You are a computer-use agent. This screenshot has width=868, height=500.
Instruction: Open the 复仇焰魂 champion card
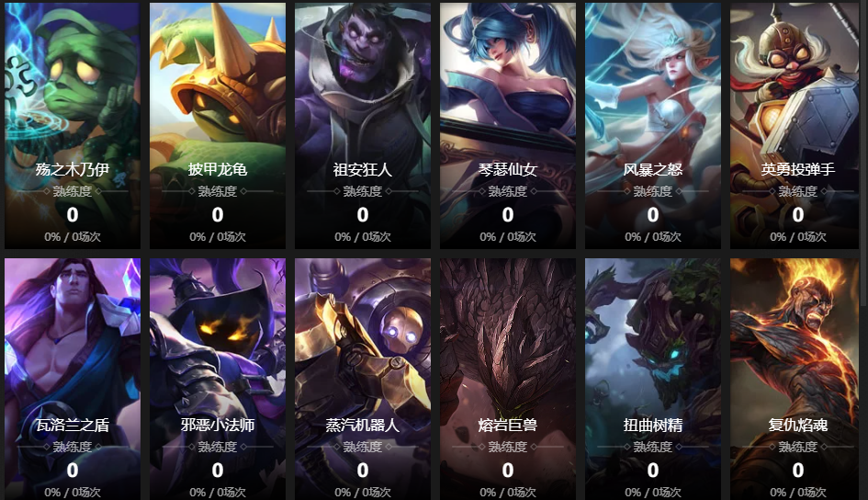click(795, 380)
